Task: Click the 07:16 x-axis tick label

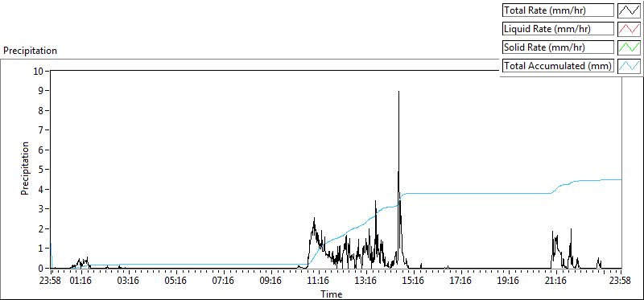Action: point(224,281)
